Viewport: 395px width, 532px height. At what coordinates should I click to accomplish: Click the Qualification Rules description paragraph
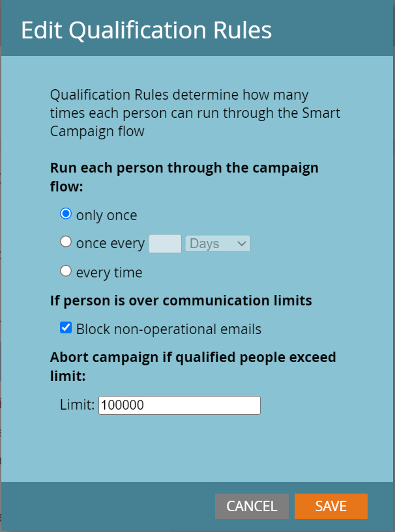pos(195,113)
